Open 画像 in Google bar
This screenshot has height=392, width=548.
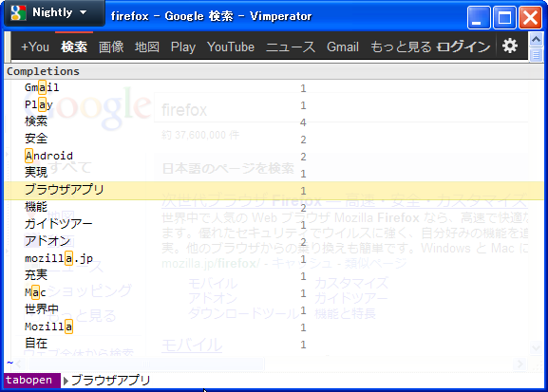[111, 47]
